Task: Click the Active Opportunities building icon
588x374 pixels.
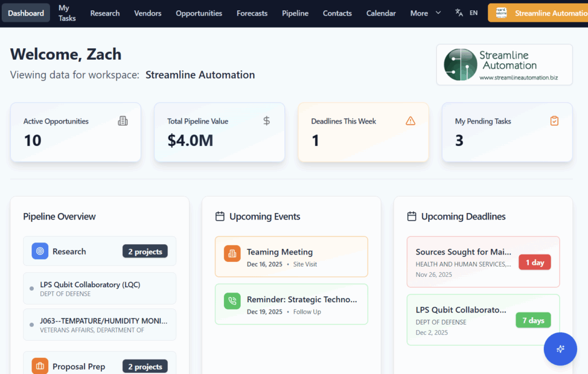Action: pyautogui.click(x=123, y=121)
